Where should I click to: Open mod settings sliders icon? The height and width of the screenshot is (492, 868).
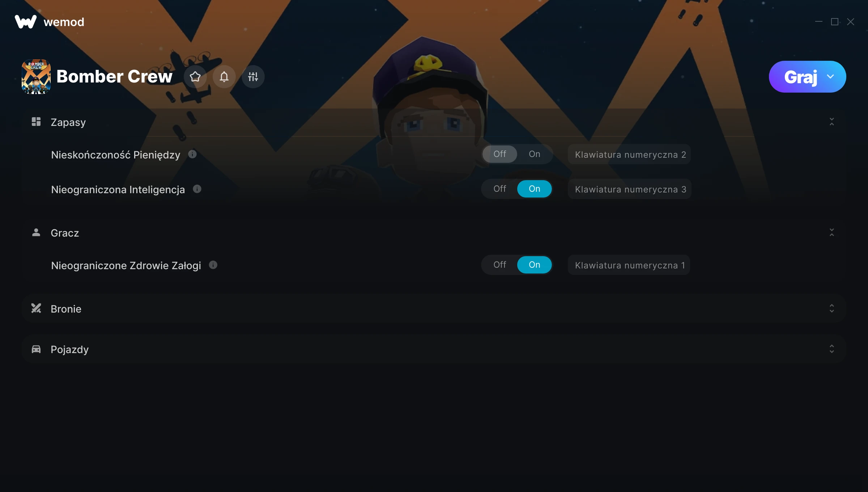(x=253, y=77)
